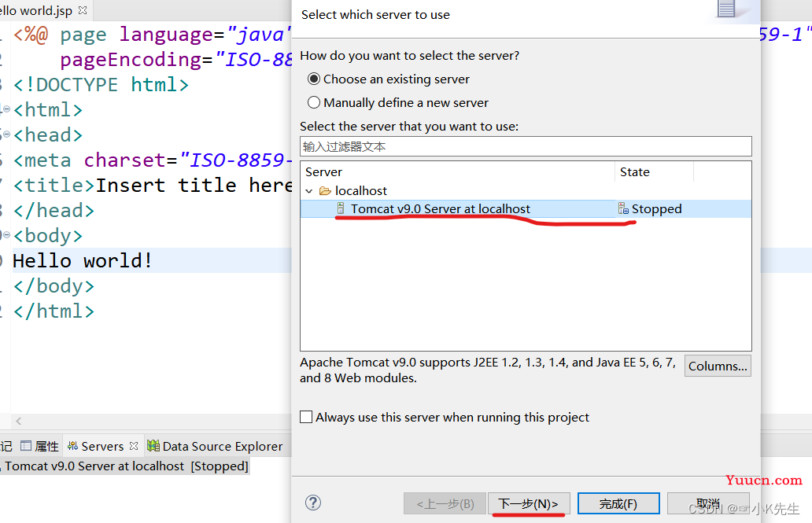Screen dimensions: 812x523
Task: Open the dialog help icon
Action: pyautogui.click(x=313, y=503)
